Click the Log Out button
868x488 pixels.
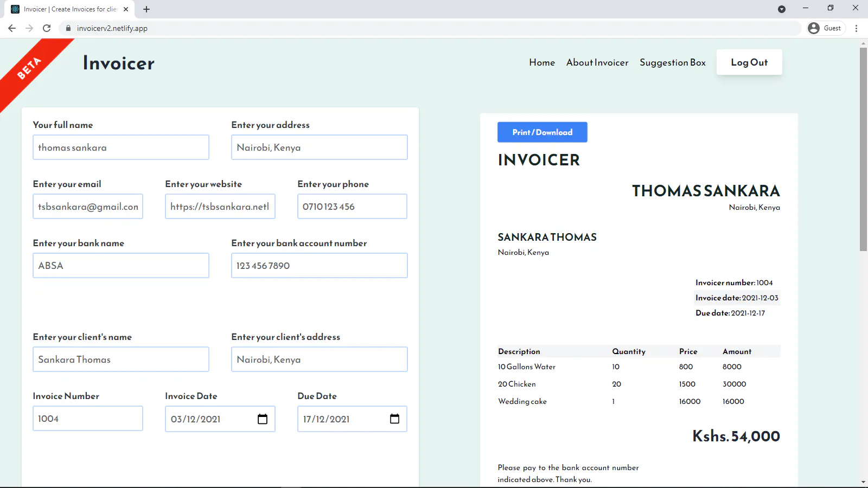click(749, 62)
